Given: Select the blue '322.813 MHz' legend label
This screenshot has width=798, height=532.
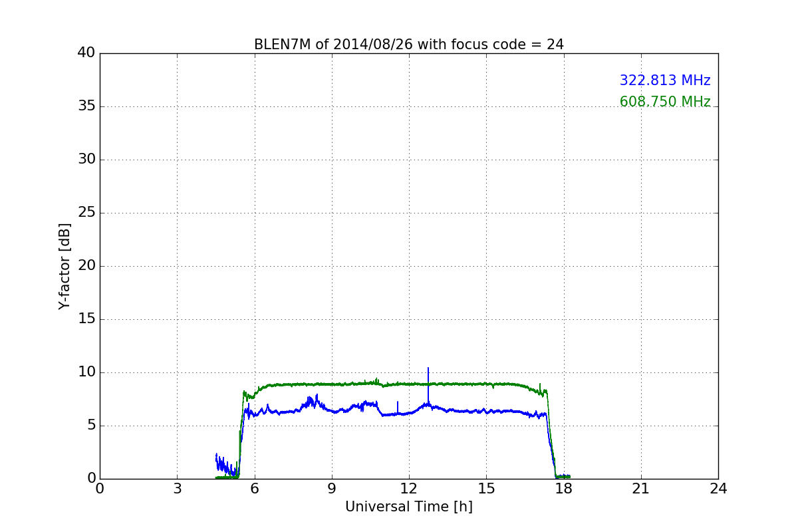Looking at the screenshot, I should [665, 80].
